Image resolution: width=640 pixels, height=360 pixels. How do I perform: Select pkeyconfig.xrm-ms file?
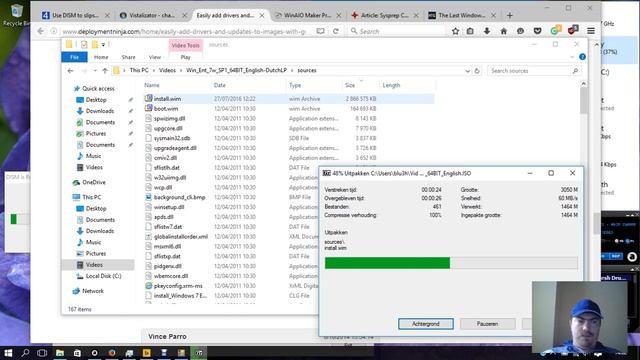(x=178, y=286)
